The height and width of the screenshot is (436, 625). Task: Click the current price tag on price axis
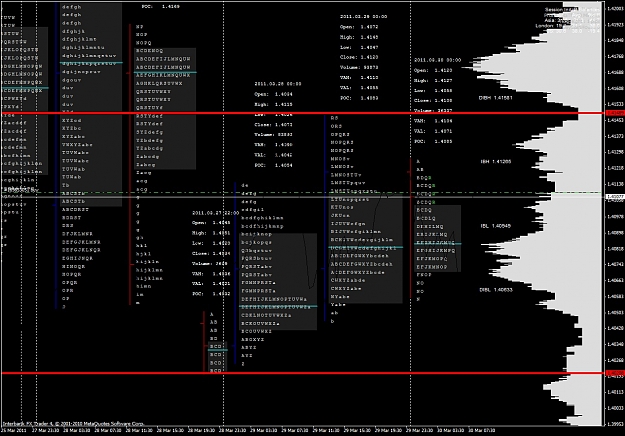click(x=614, y=197)
